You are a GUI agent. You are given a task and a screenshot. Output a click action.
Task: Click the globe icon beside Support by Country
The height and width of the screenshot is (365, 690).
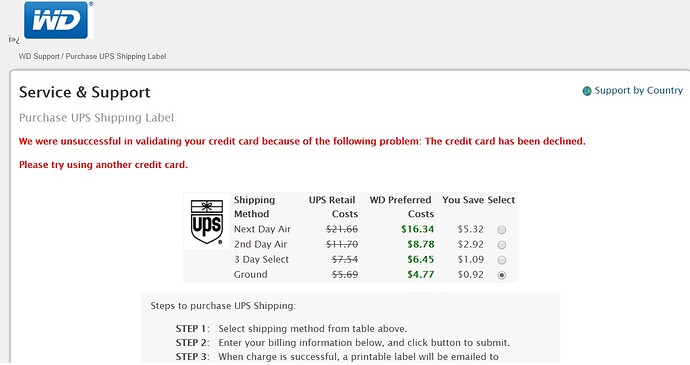pos(587,91)
